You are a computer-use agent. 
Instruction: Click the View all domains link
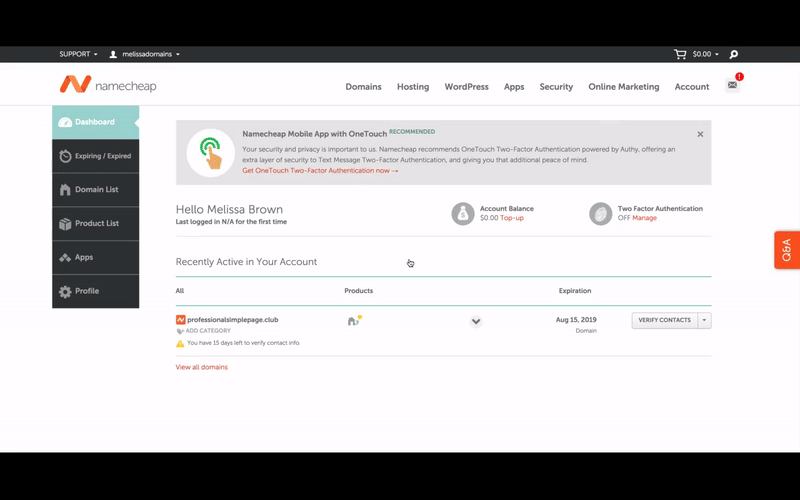202,367
